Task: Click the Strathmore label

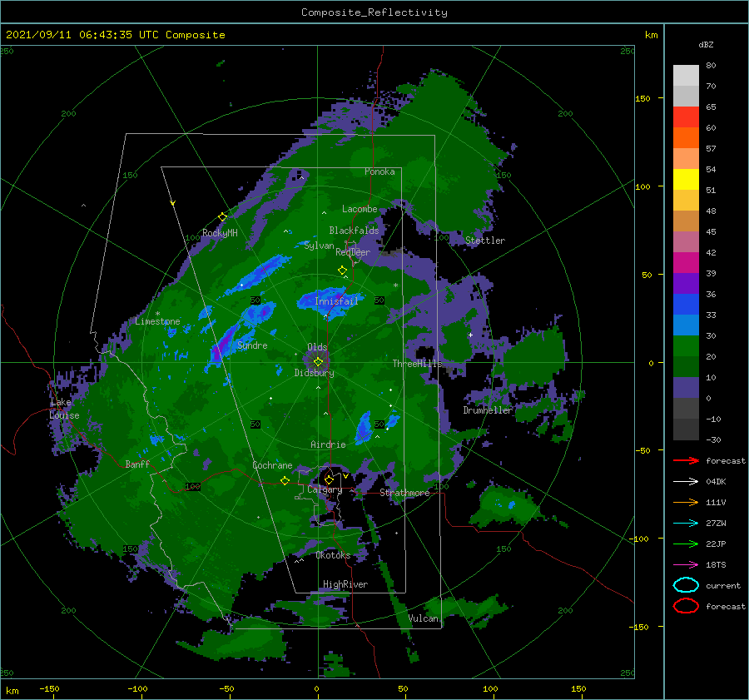Action: click(x=404, y=493)
